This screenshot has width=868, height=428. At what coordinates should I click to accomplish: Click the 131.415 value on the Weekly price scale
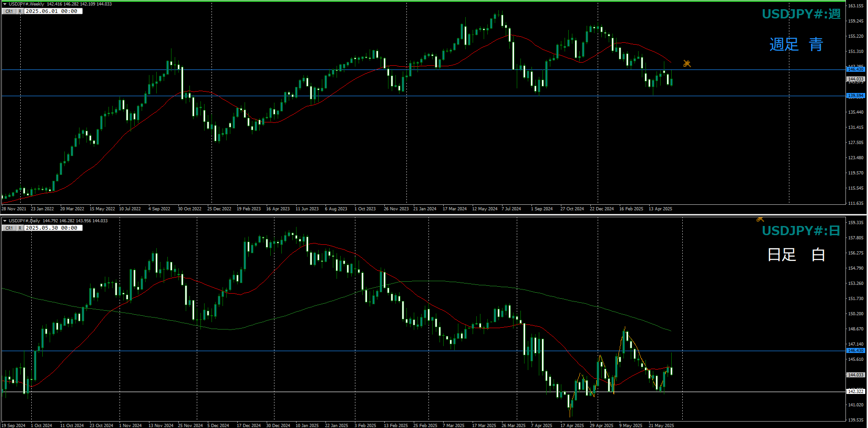[856, 127]
